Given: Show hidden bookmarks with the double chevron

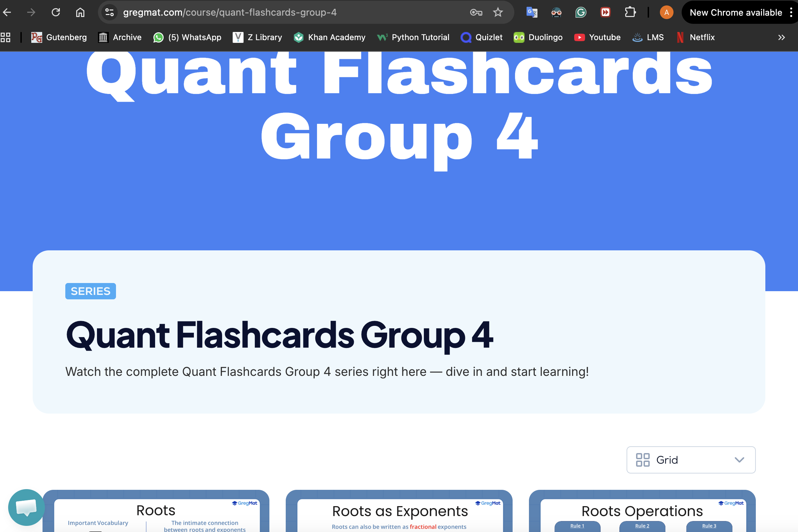Looking at the screenshot, I should point(781,37).
